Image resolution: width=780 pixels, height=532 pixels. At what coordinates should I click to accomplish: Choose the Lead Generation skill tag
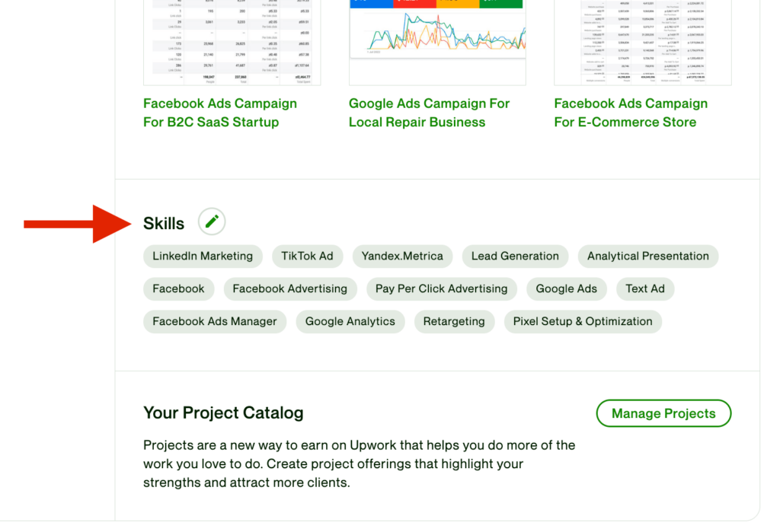click(x=515, y=256)
